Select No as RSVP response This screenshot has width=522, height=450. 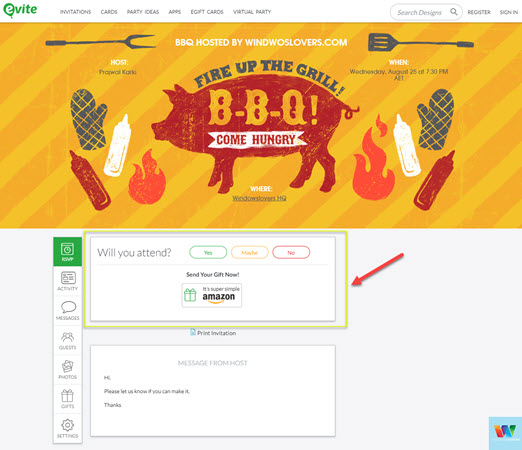pos(291,252)
